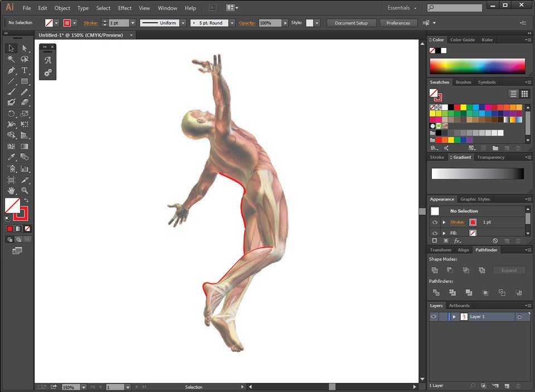
Task: Click the Document Setup button
Action: click(351, 23)
